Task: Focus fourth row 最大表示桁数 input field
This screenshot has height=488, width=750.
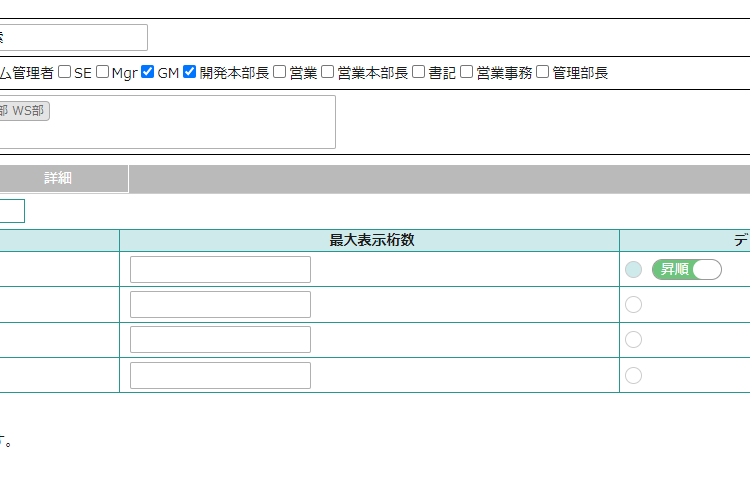Action: pyautogui.click(x=220, y=375)
